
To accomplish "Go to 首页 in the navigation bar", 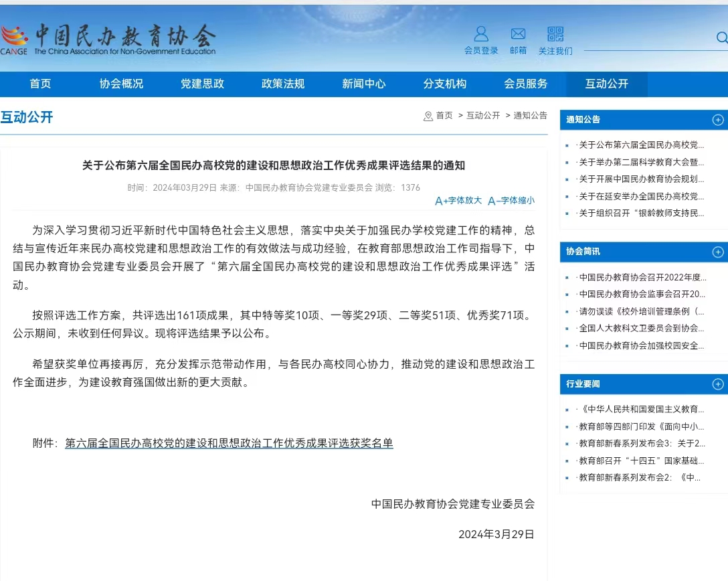I will click(x=40, y=84).
